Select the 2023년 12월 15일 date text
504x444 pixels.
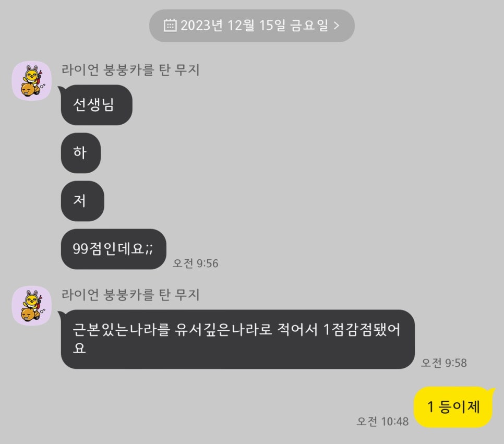[233, 26]
